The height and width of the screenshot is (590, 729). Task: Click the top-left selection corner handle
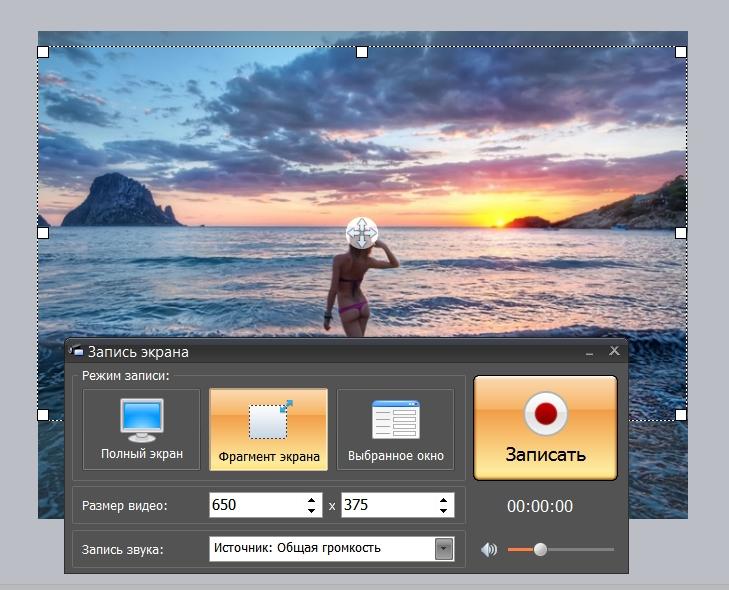pos(43,52)
